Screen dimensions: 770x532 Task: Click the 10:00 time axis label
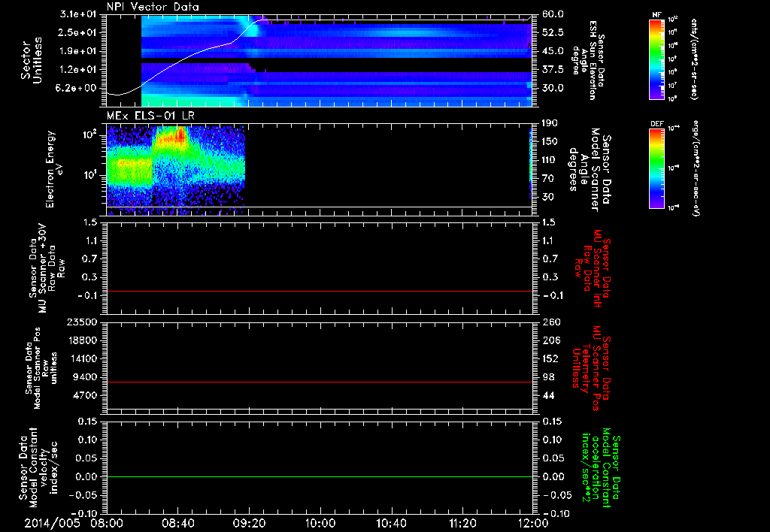[x=320, y=523]
